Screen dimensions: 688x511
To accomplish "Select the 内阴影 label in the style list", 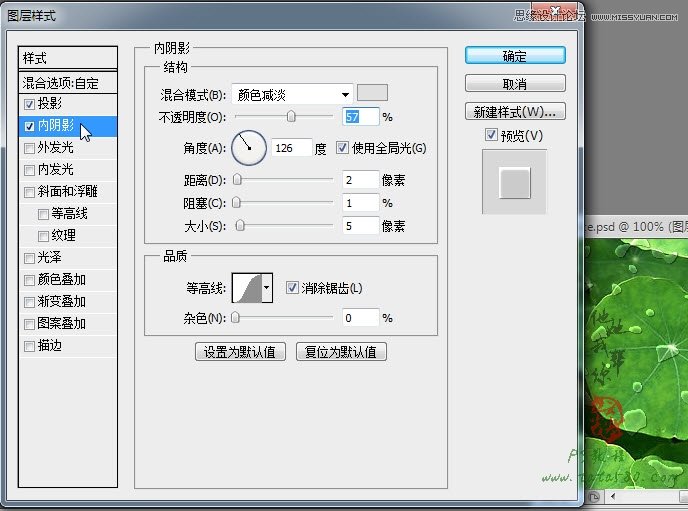I will [x=56, y=125].
